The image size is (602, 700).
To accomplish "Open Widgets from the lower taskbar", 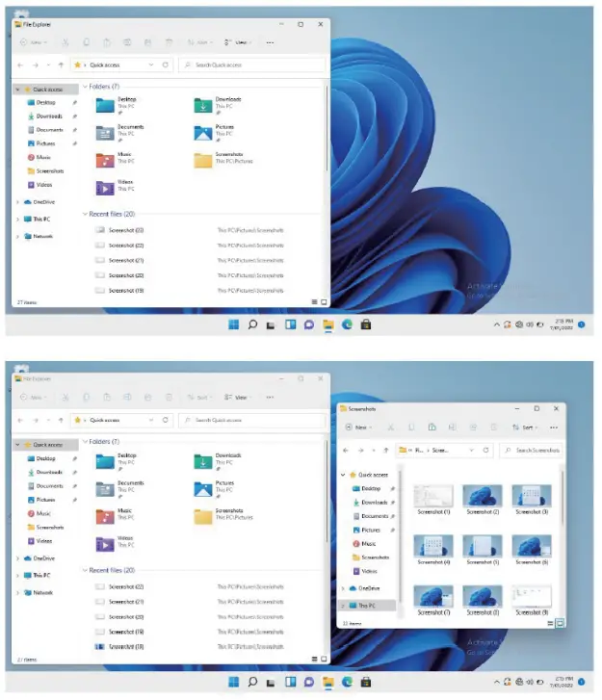I will pos(290,682).
